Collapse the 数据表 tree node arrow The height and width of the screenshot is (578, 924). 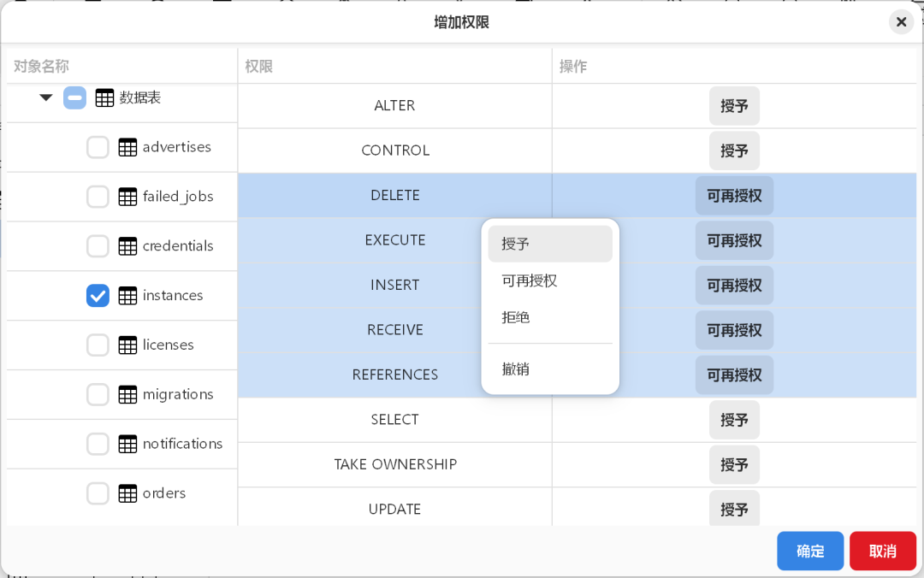tap(46, 97)
